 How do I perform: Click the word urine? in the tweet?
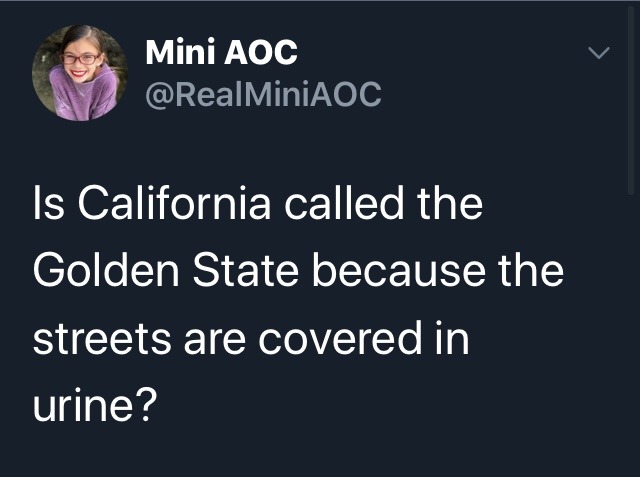tap(95, 405)
